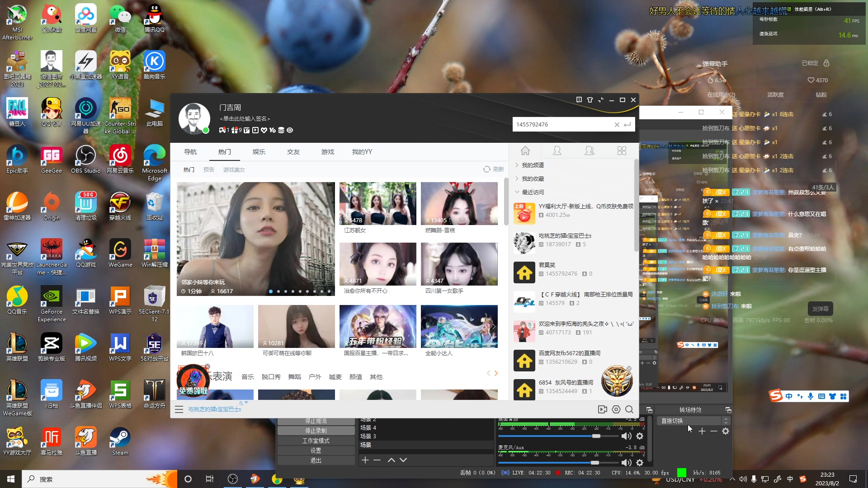
Task: Click the YY main content vertical scrollbar
Action: pos(506,202)
